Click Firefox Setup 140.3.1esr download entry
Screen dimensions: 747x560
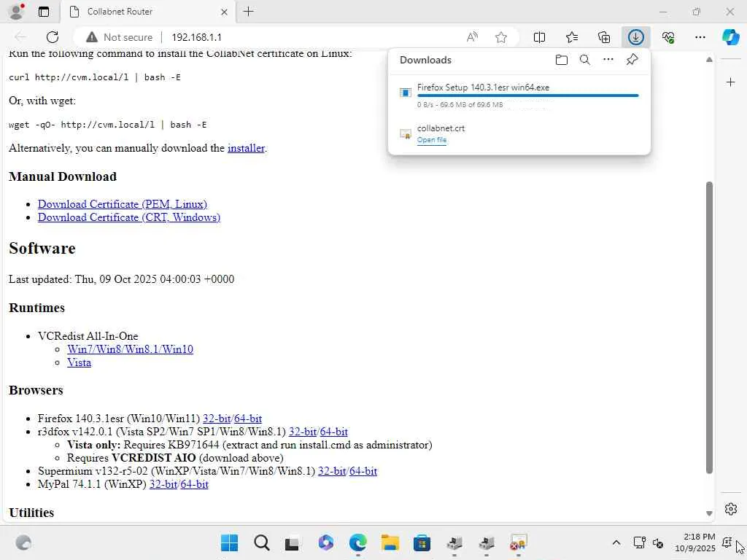[x=519, y=96]
